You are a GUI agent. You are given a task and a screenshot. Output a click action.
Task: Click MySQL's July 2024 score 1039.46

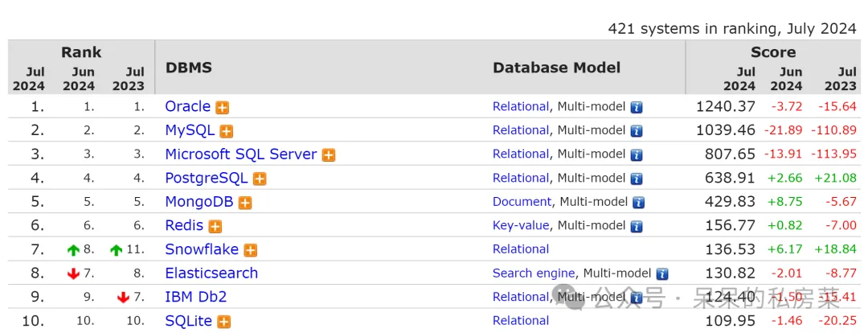coord(726,130)
